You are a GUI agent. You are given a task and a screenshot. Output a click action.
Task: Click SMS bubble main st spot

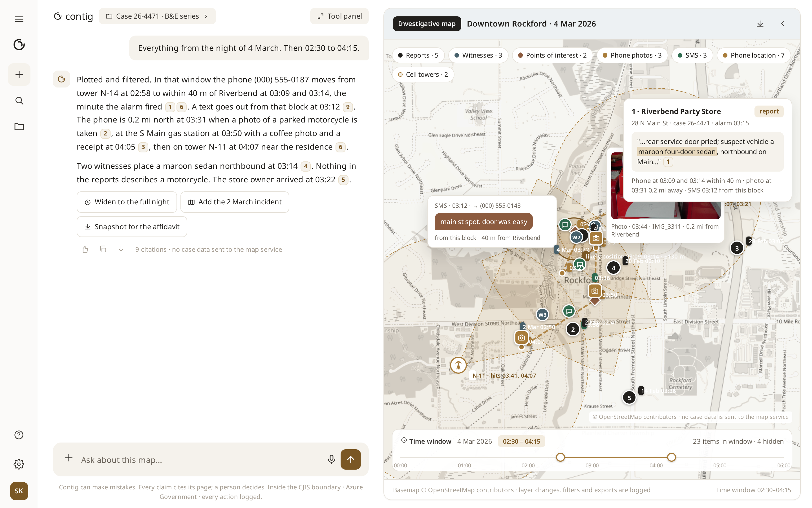[484, 222]
